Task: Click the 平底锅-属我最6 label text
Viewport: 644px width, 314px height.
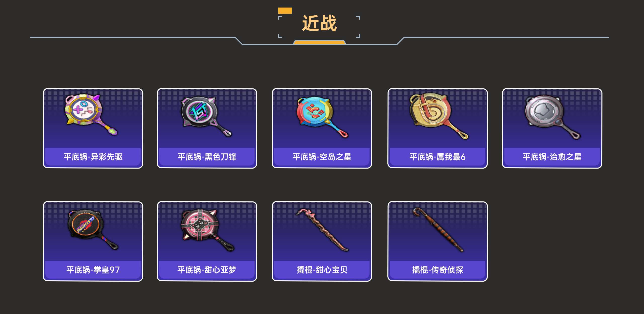Action: (437, 157)
